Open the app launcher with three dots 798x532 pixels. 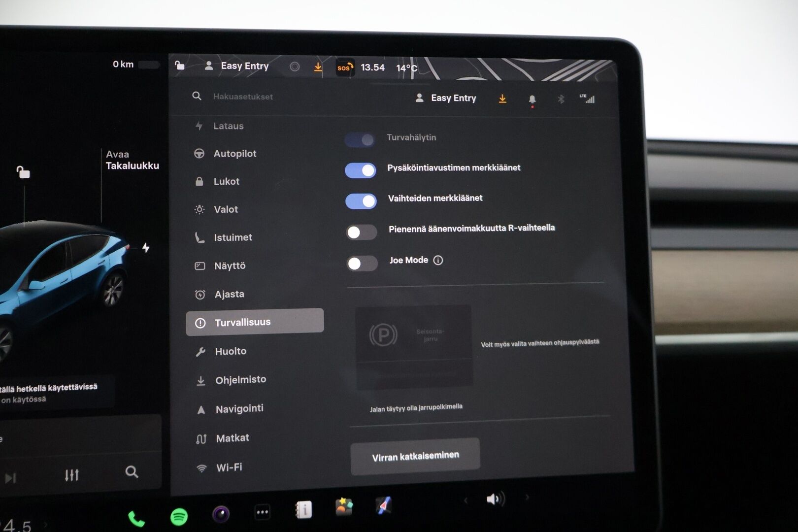coord(262,512)
